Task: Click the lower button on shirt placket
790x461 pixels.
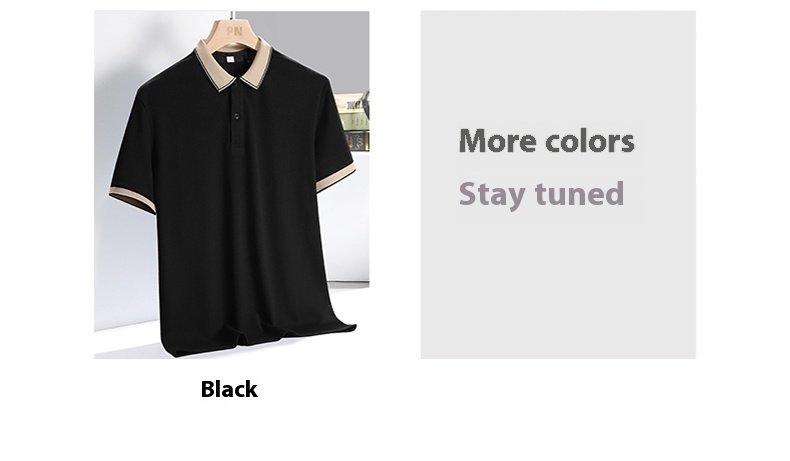Action: pyautogui.click(x=236, y=116)
